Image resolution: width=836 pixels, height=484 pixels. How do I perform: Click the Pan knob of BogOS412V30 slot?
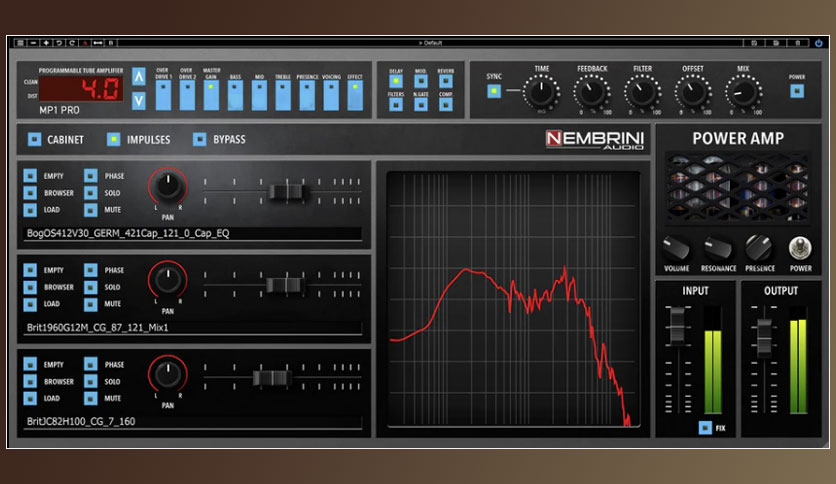tap(167, 187)
